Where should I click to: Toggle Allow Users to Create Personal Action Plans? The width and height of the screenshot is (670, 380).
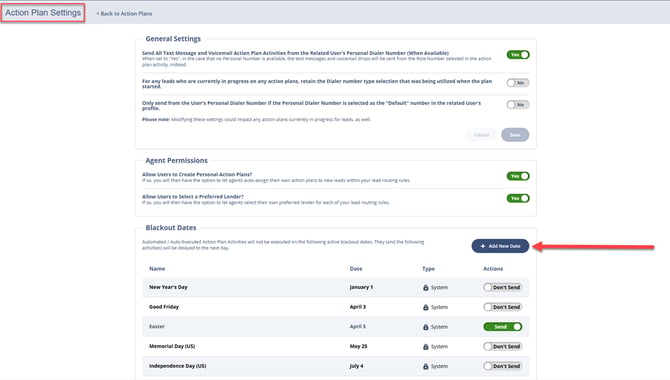click(x=518, y=176)
